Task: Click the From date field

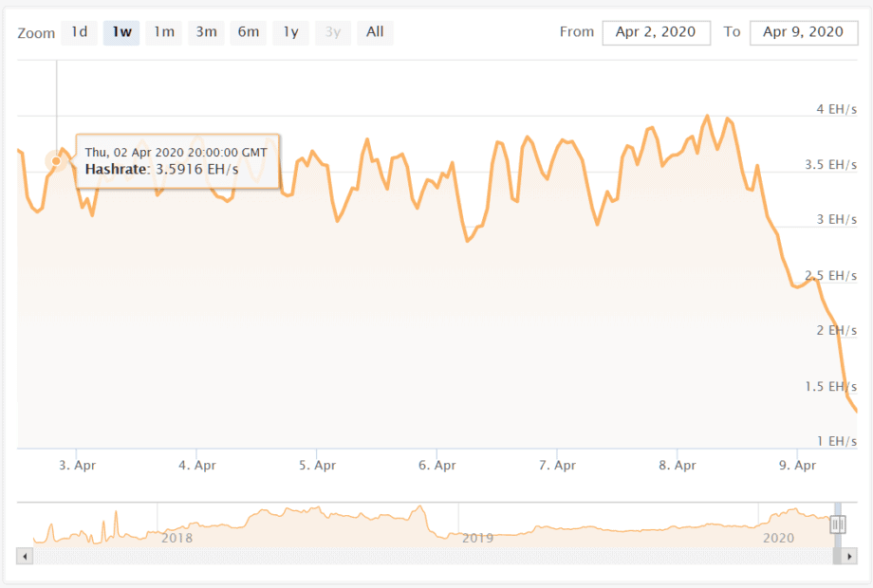Action: pyautogui.click(x=656, y=33)
